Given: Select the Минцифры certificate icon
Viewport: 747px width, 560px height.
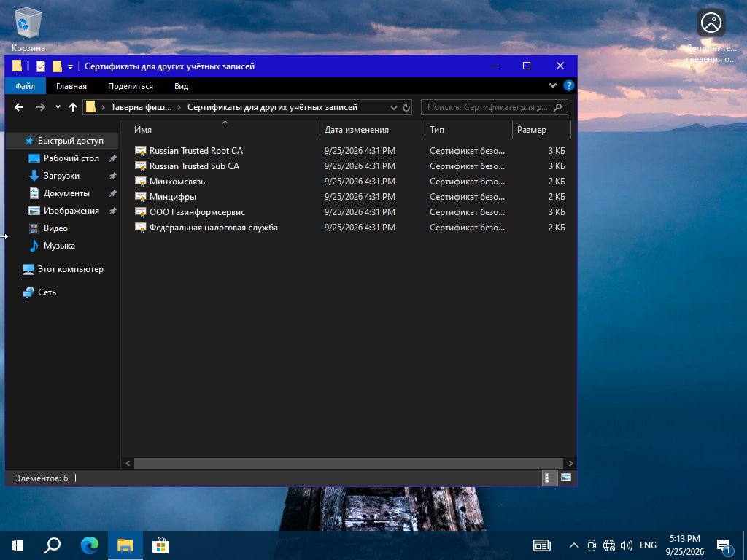Looking at the screenshot, I should point(140,197).
